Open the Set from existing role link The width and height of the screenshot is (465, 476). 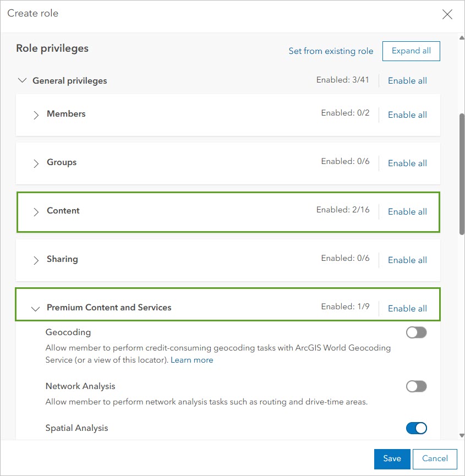click(331, 51)
